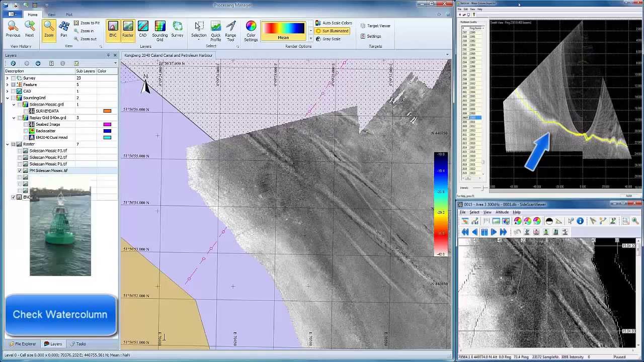The image size is (644, 362).
Task: Collapse the SoundingGrid layer group
Action: click(7, 98)
